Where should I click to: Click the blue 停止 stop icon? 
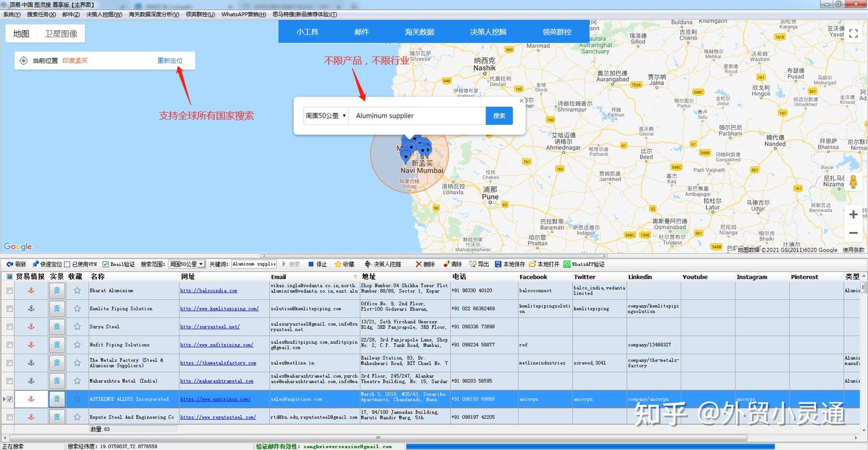(x=311, y=264)
